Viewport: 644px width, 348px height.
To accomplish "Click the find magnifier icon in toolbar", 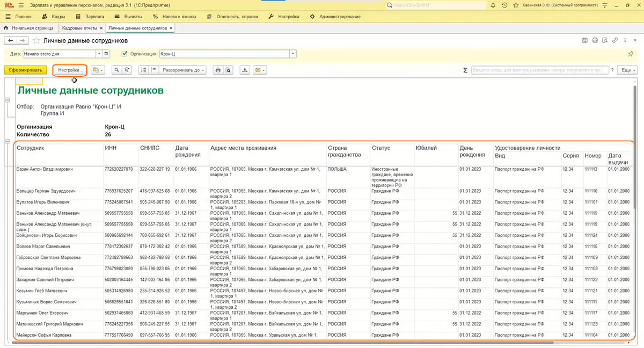I will pos(116,70).
